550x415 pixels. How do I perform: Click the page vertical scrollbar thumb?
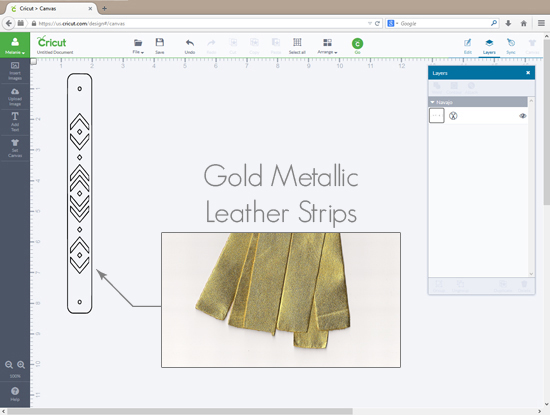pos(546,122)
